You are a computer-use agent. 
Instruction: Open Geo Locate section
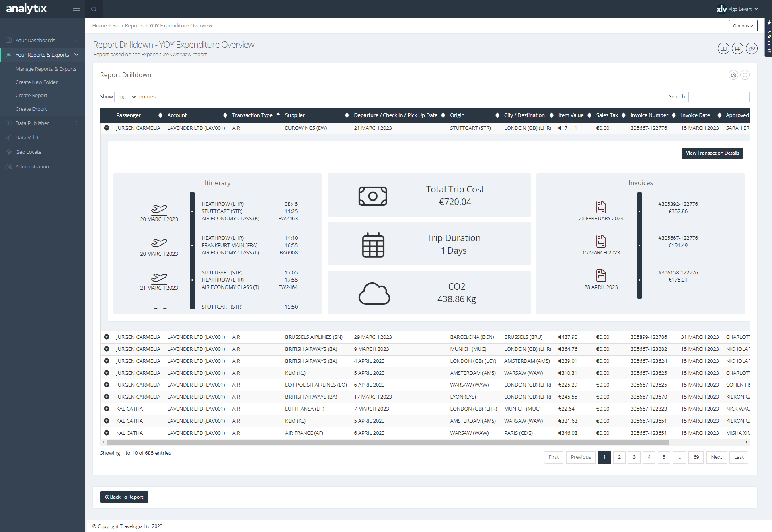click(28, 152)
